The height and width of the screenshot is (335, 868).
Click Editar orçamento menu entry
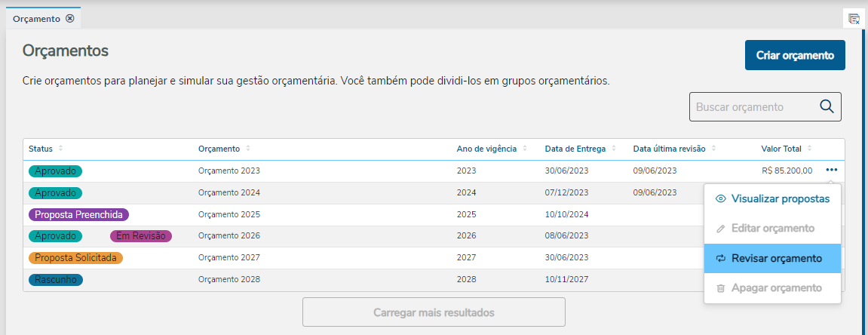pyautogui.click(x=772, y=229)
